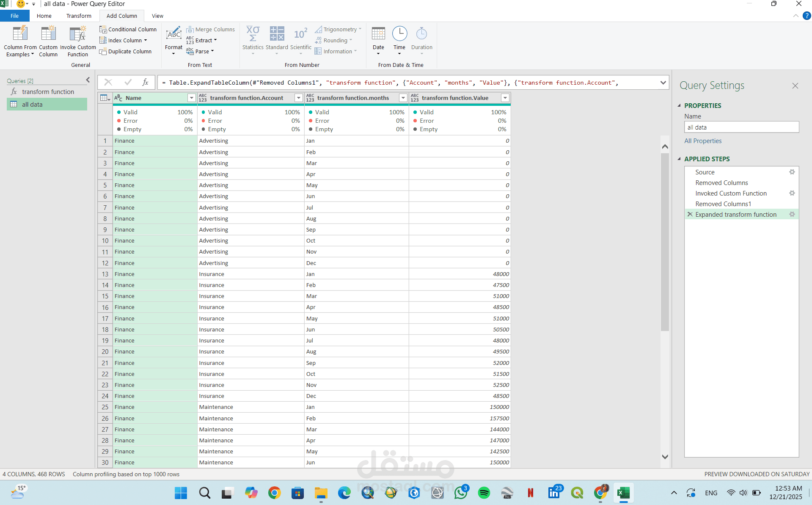Collapse the PROPERTIES section
The height and width of the screenshot is (505, 812).
click(x=679, y=105)
